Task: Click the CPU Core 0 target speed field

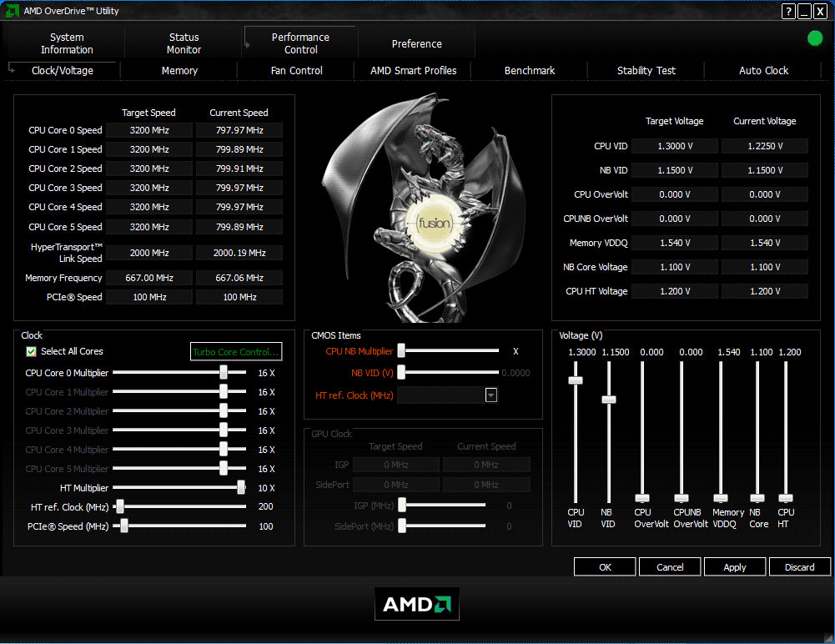Action: 148,130
